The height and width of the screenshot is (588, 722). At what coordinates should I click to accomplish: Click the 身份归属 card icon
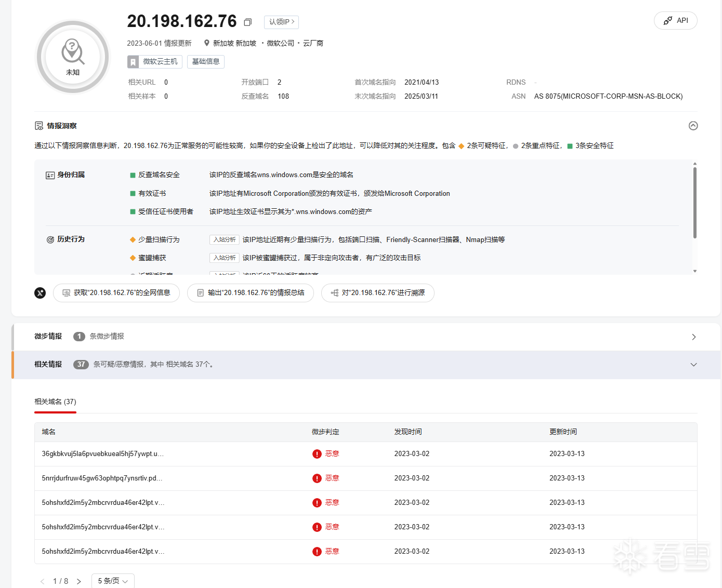click(x=50, y=175)
